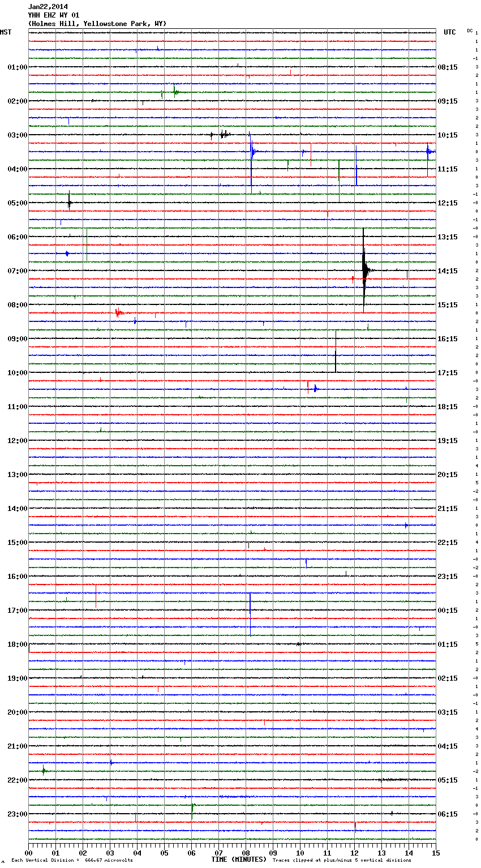Select the 05:00 MST time label
The height and width of the screenshot is (868, 481).
click(x=18, y=203)
